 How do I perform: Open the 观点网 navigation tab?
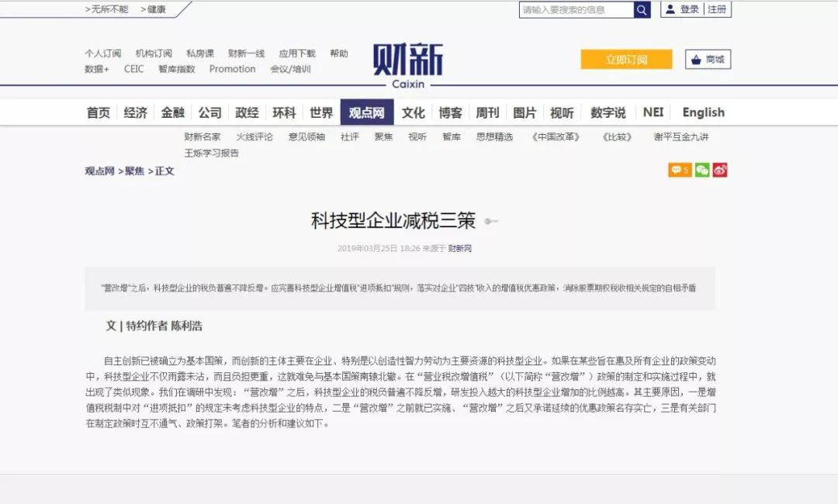click(366, 112)
